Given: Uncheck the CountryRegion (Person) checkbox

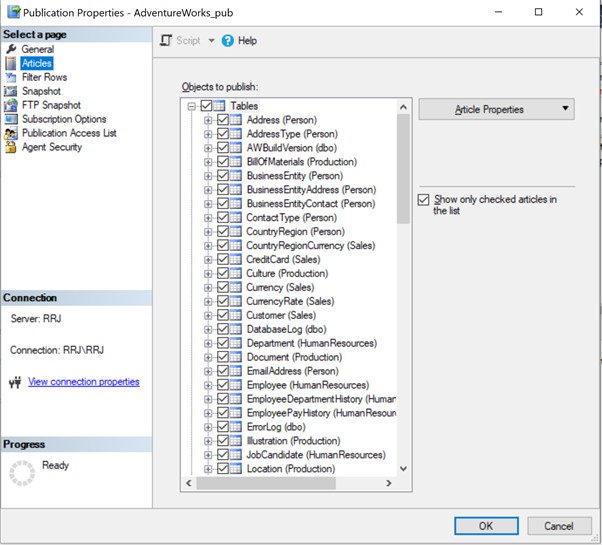Looking at the screenshot, I should tap(223, 231).
